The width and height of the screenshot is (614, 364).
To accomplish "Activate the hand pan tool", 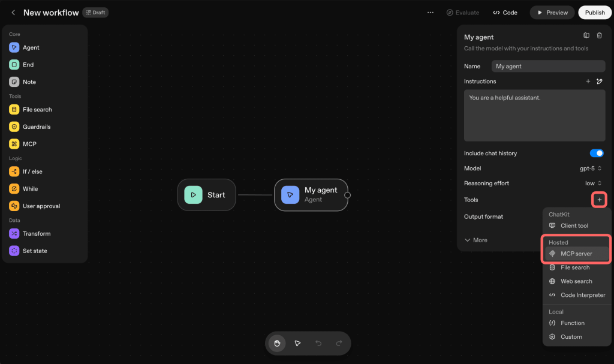I will coord(277,343).
